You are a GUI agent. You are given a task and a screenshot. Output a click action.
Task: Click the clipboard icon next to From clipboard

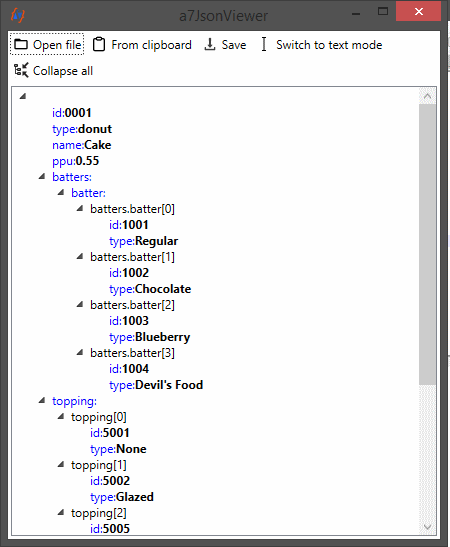coord(99,45)
